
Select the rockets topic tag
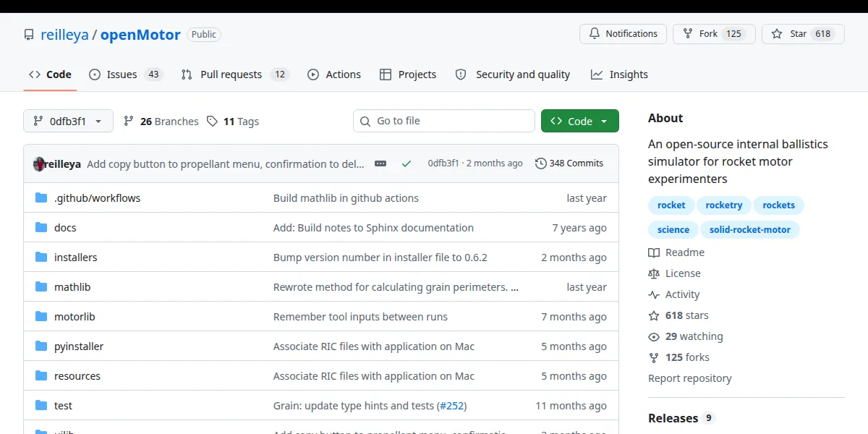[x=778, y=205]
